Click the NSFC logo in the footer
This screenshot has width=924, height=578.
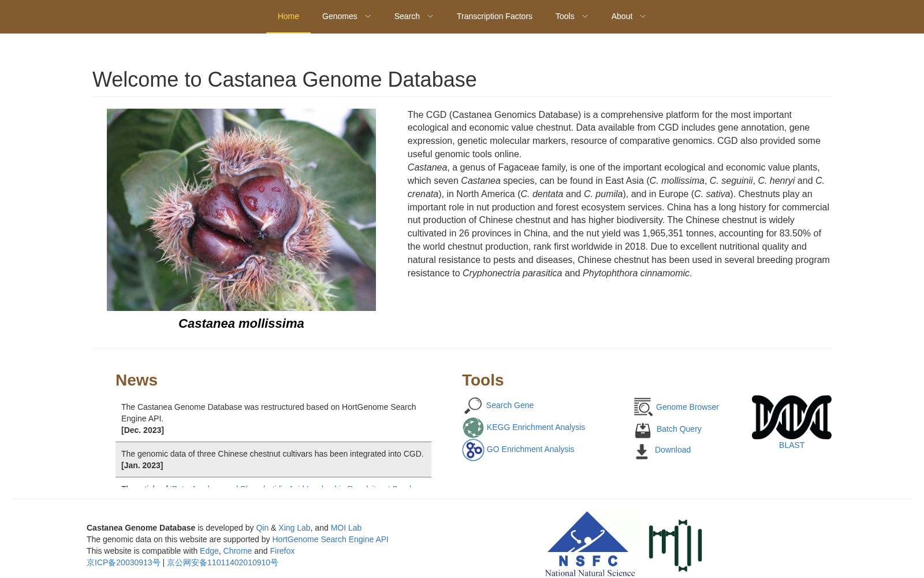point(589,544)
